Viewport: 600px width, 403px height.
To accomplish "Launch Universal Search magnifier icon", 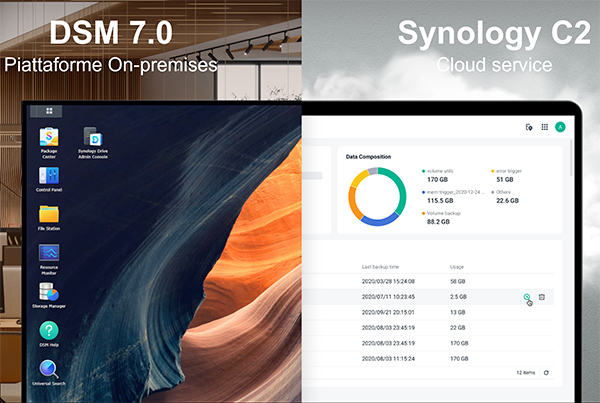I will pyautogui.click(x=49, y=369).
